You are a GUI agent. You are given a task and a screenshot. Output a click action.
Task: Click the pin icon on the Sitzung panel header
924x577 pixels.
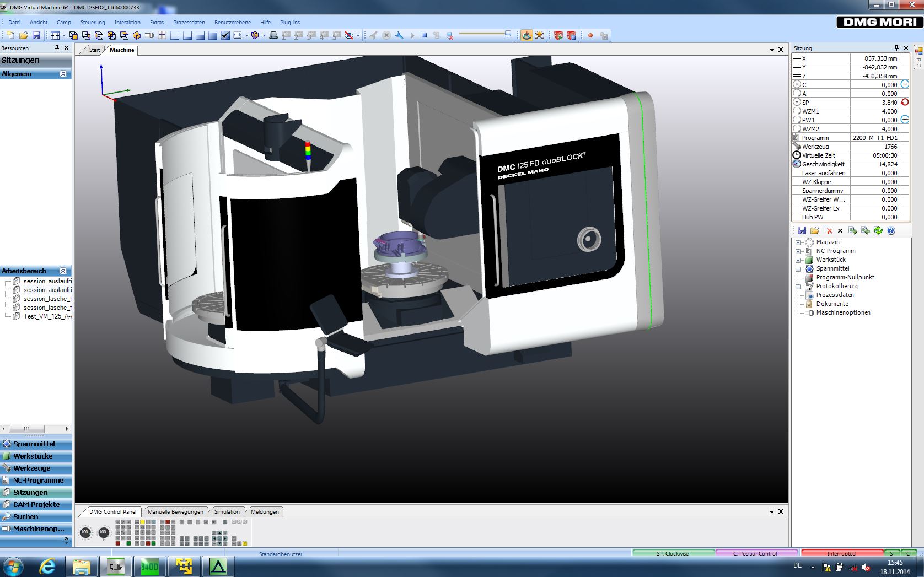(x=898, y=48)
